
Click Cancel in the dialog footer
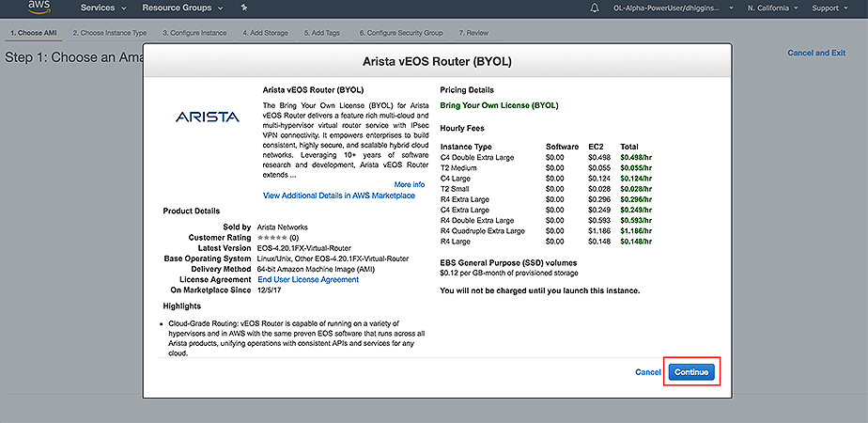click(x=647, y=372)
